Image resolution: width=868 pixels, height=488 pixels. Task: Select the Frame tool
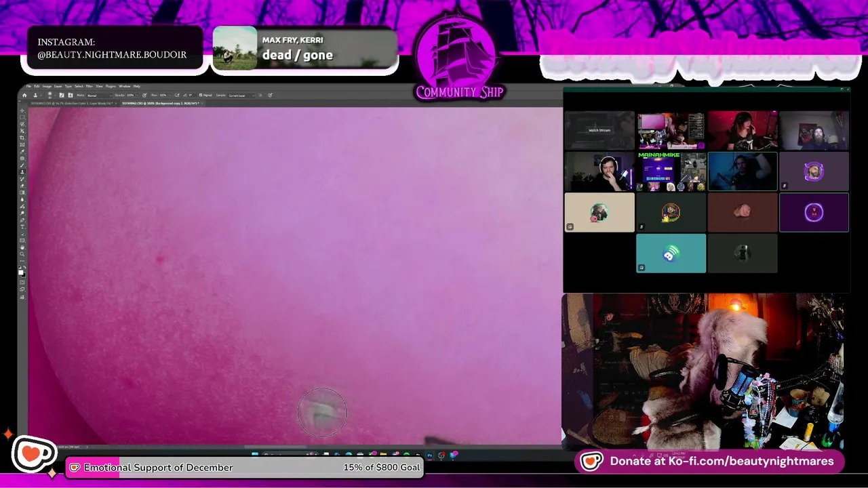pos(22,144)
